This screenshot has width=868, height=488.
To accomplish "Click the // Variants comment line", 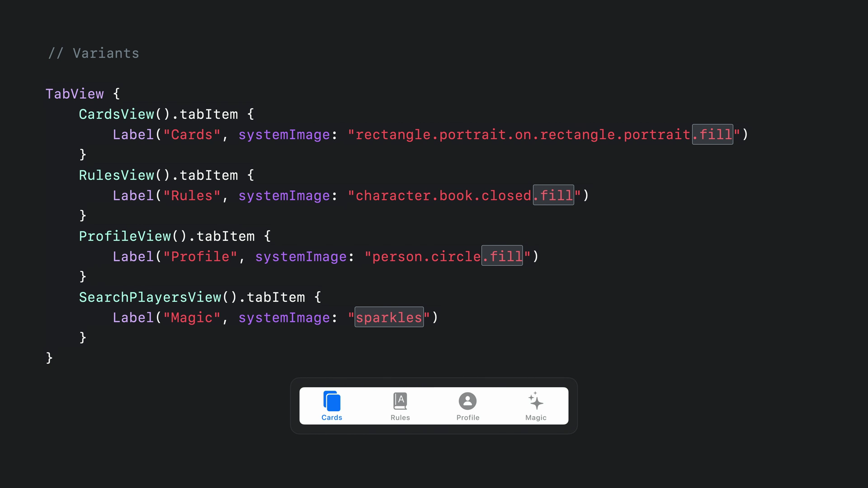I will [94, 53].
